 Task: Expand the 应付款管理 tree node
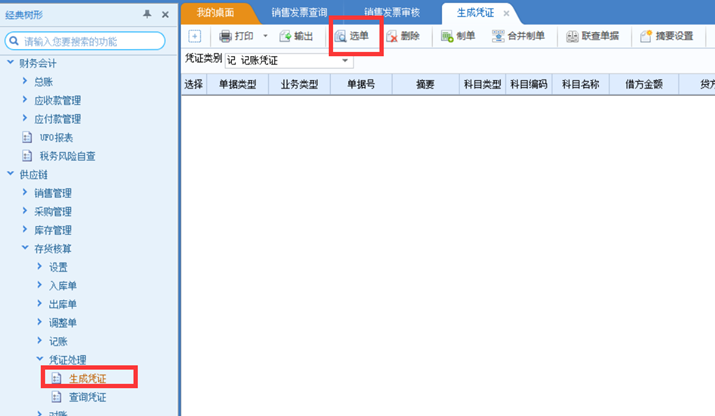point(25,119)
